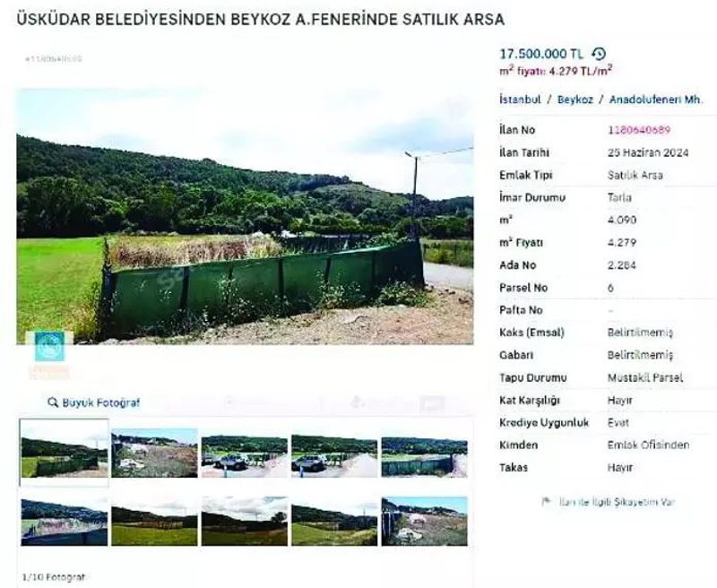Select the last thumbnail in bottom row
This screenshot has width=717, height=588.
[424, 522]
